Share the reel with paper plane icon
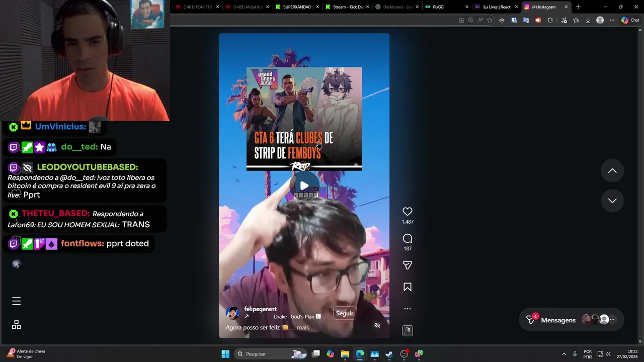Image resolution: width=644 pixels, height=362 pixels. click(408, 265)
